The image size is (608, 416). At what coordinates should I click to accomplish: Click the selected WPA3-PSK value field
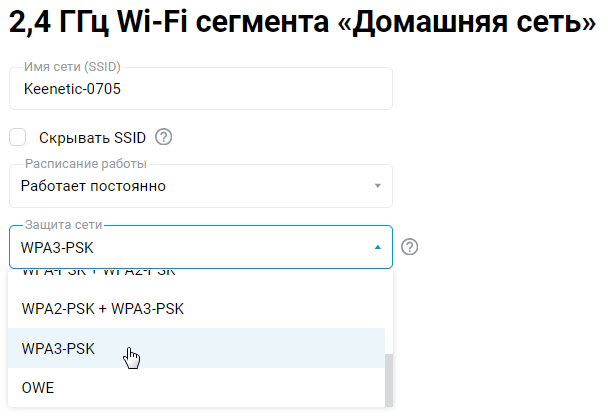point(150,247)
